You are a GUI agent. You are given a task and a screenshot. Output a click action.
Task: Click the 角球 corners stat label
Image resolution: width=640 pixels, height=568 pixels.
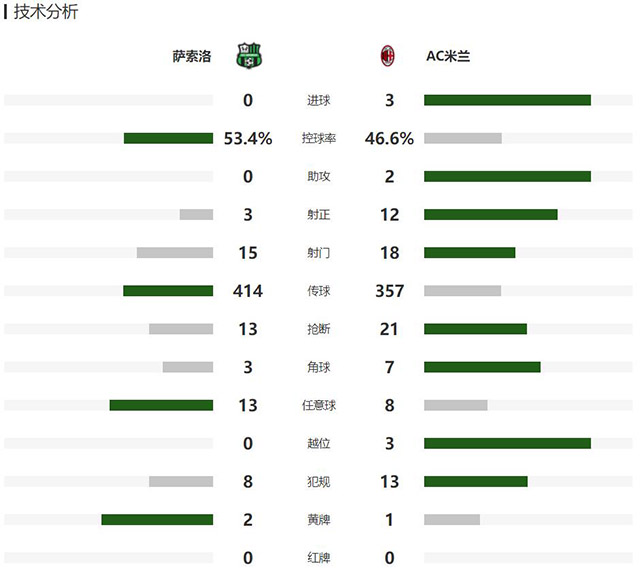click(318, 367)
